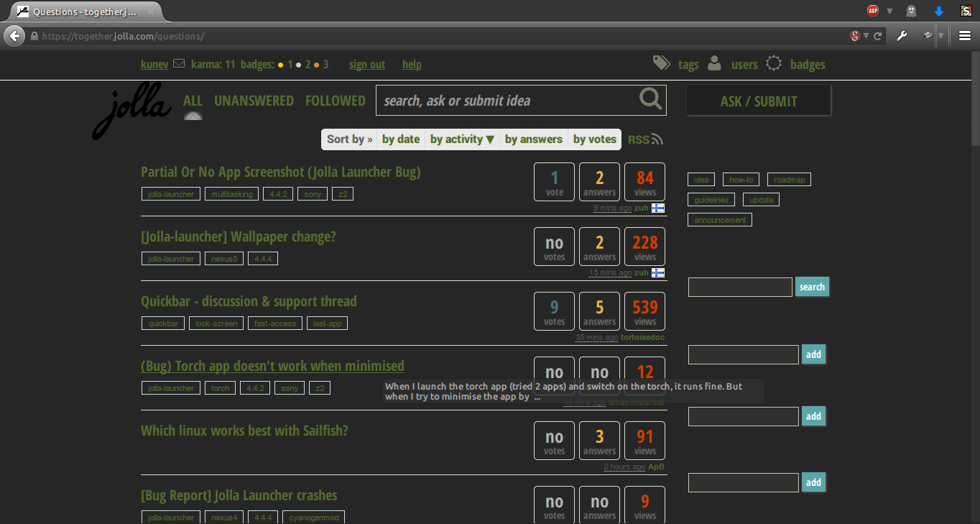Click the cyanogenmod tag
Screen dimensions: 980x524
point(313,518)
